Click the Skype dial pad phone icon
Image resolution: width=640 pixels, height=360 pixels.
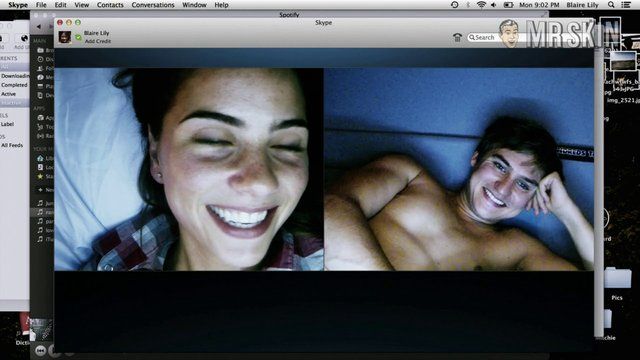(457, 38)
